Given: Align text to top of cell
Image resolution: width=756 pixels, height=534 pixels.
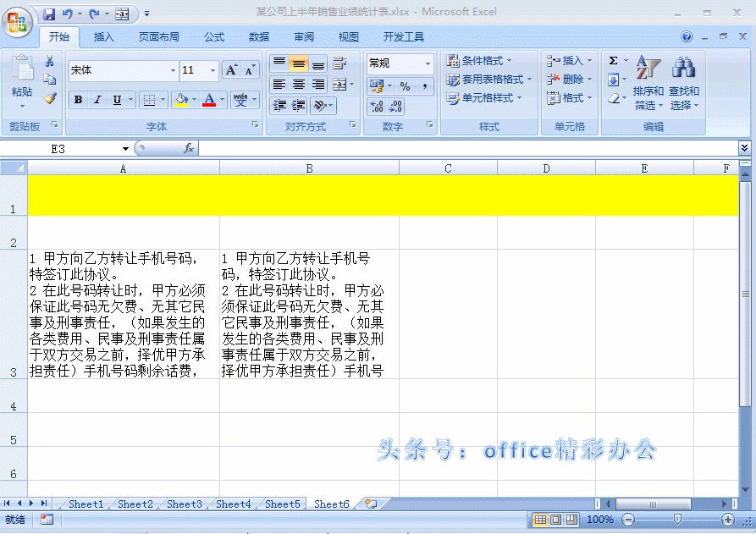Looking at the screenshot, I should 279,63.
